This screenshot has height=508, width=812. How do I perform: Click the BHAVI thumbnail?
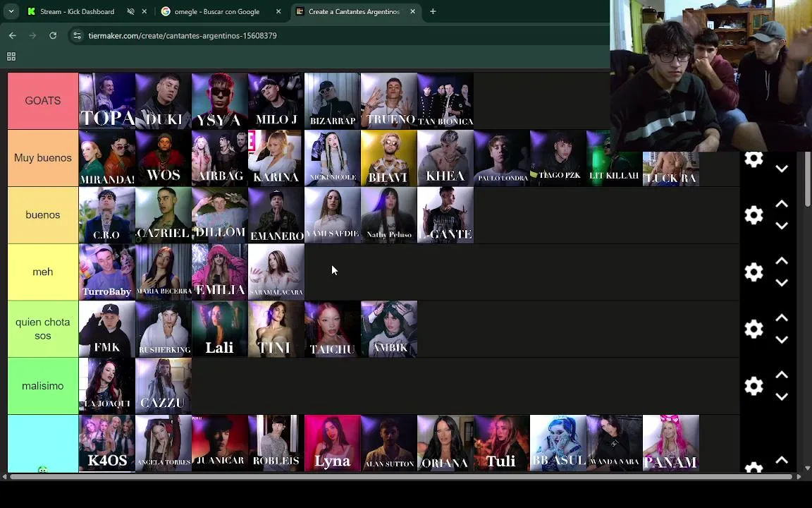click(389, 157)
